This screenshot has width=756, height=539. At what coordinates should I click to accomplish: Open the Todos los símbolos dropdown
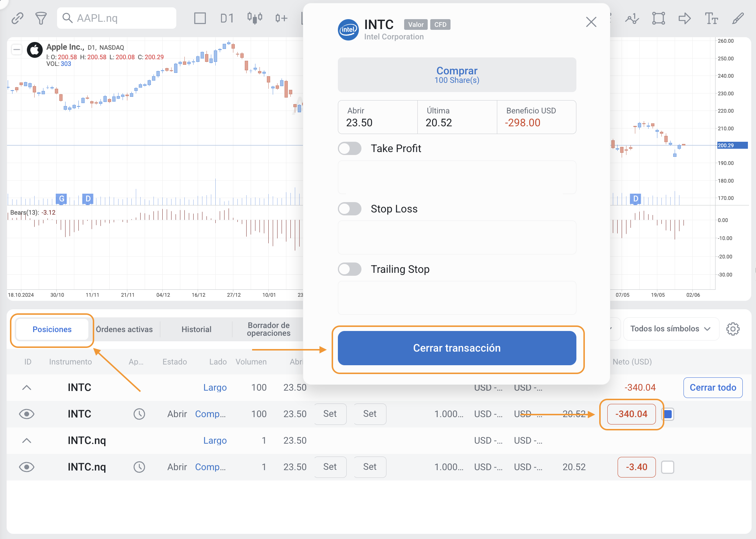[671, 329]
